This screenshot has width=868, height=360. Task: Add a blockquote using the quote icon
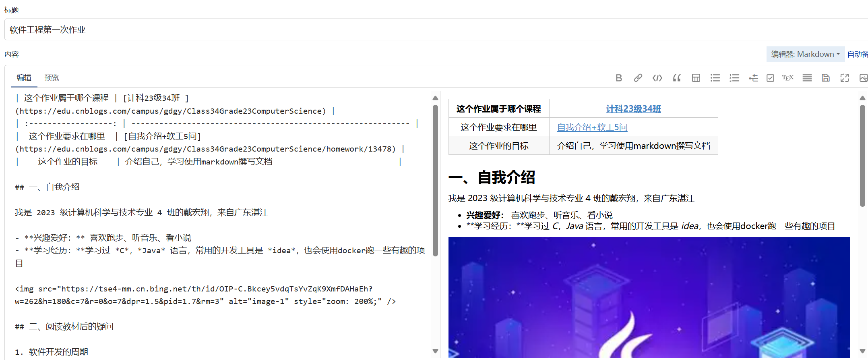click(677, 78)
